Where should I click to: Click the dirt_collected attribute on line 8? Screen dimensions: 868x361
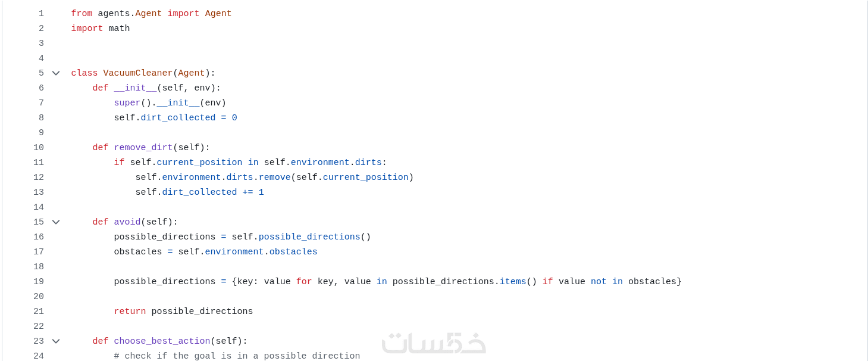tap(178, 118)
